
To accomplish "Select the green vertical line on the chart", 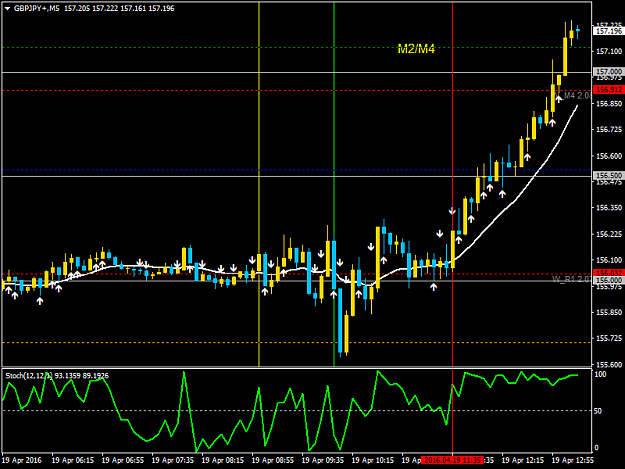I will [x=334, y=183].
